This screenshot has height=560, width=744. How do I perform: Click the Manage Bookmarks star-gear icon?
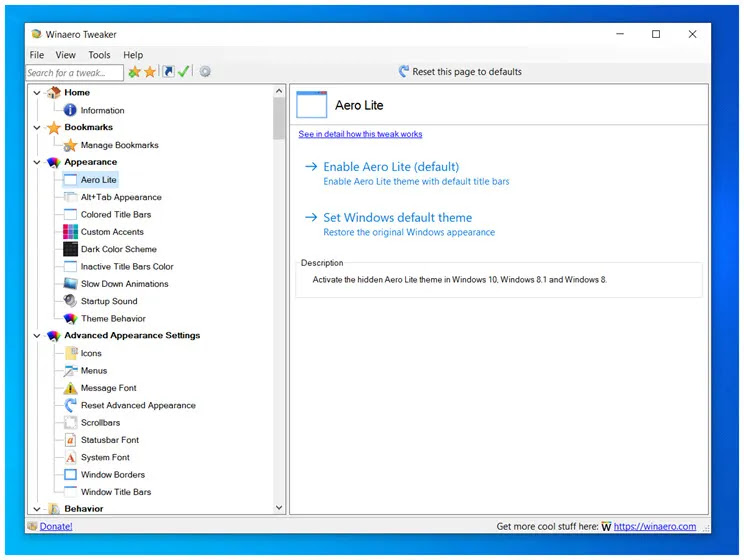pos(70,145)
